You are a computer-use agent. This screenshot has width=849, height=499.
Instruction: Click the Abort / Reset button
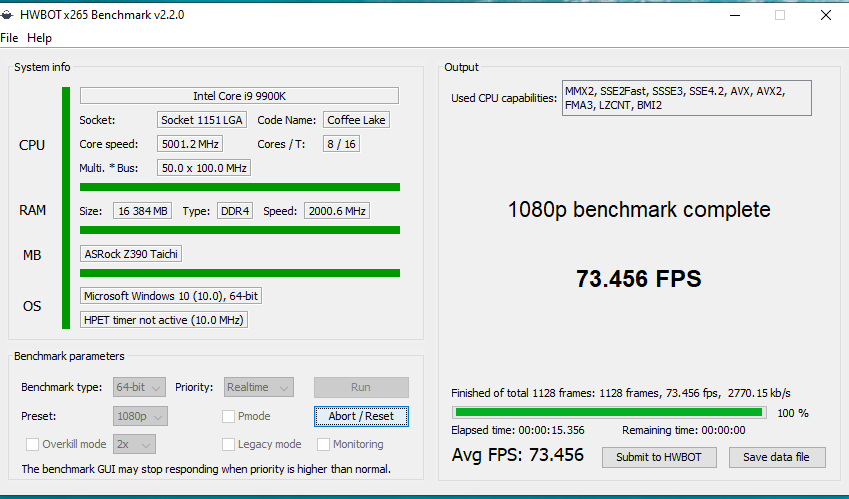(361, 416)
